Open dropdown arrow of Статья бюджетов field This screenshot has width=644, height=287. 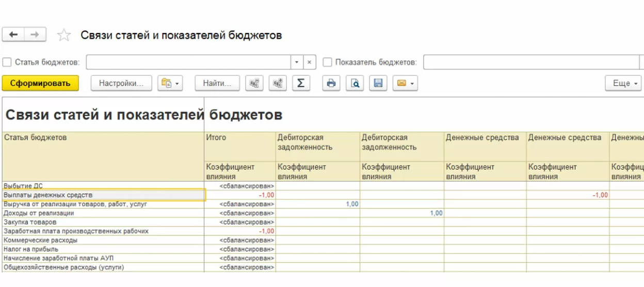[297, 62]
